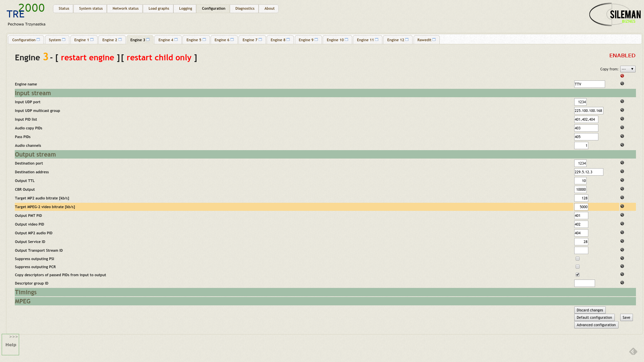
Task: Click the red reset icon below Copy from
Action: point(622,76)
